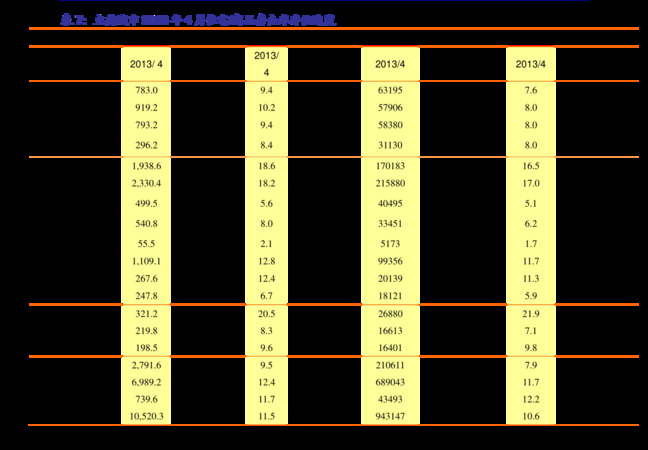Click the value 1.7
This screenshot has height=450, width=648.
coord(531,244)
